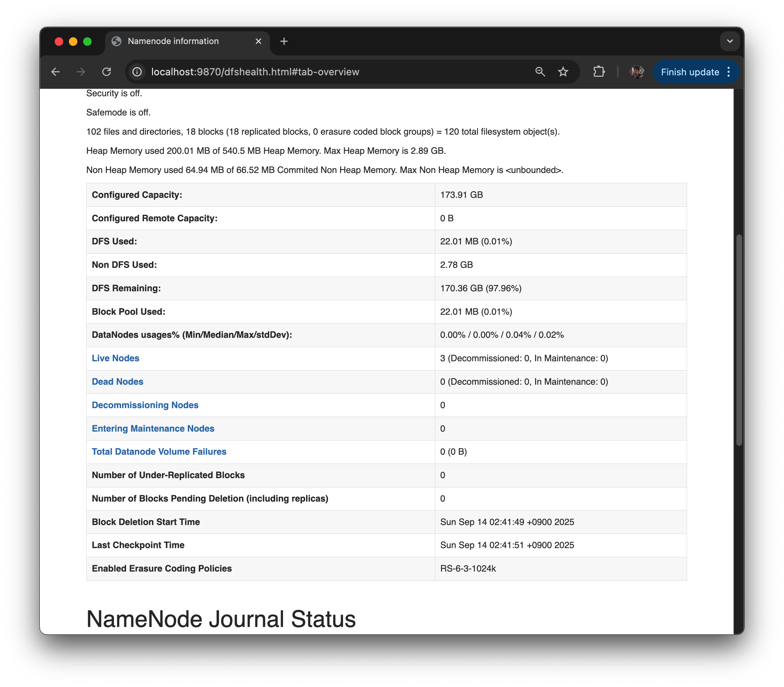Viewport: 784px width, 687px height.
Task: Open a new tab with plus
Action: (x=284, y=42)
